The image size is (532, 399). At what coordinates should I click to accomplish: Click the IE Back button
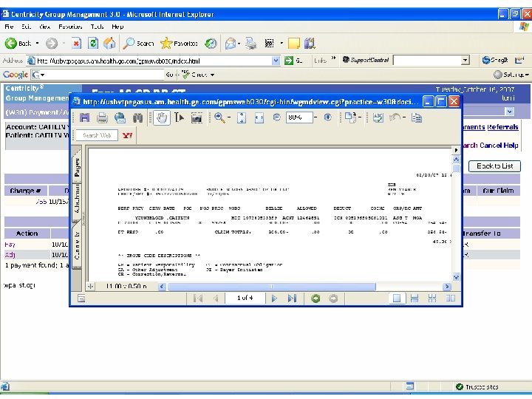point(18,43)
